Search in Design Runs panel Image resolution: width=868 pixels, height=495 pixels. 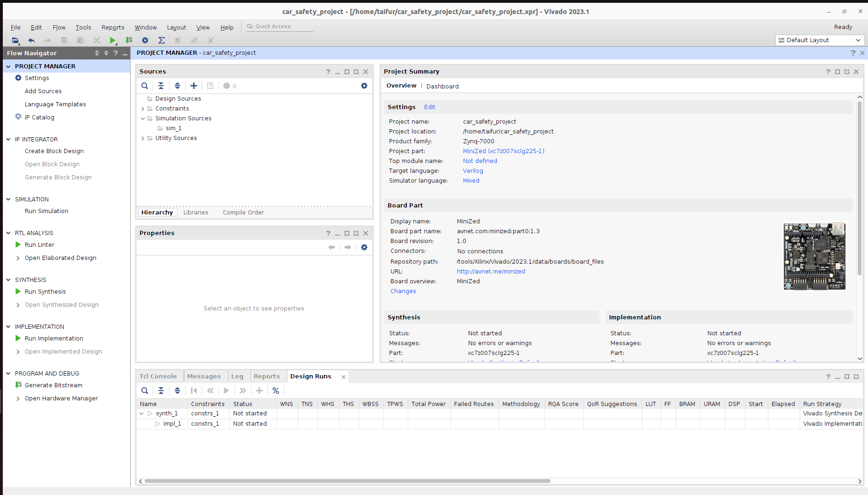pos(145,391)
